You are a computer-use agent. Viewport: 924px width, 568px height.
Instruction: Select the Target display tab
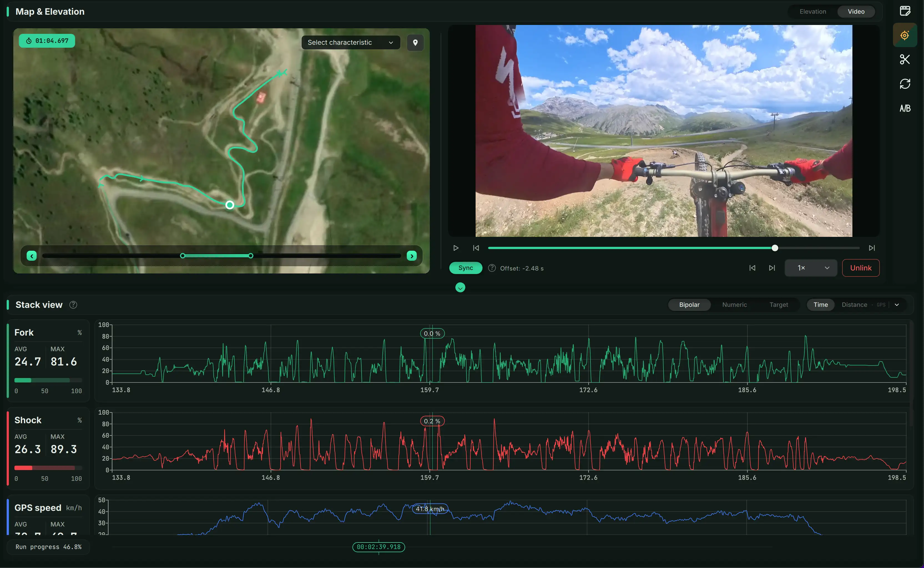coord(778,305)
